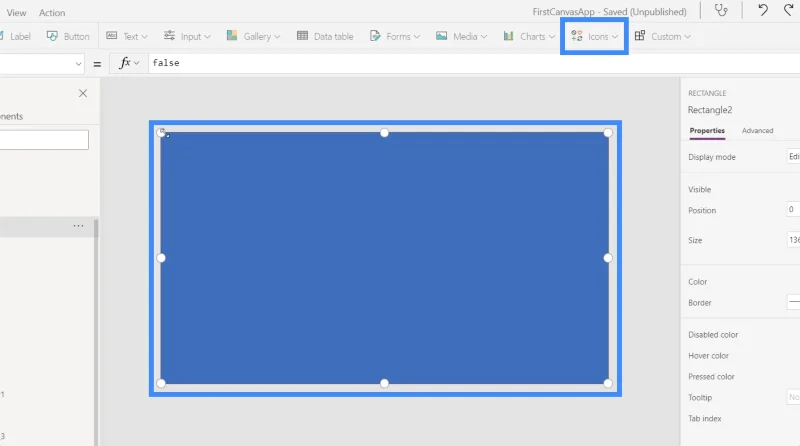Insert a Button control
This screenshot has height=446, width=800.
pyautogui.click(x=68, y=36)
